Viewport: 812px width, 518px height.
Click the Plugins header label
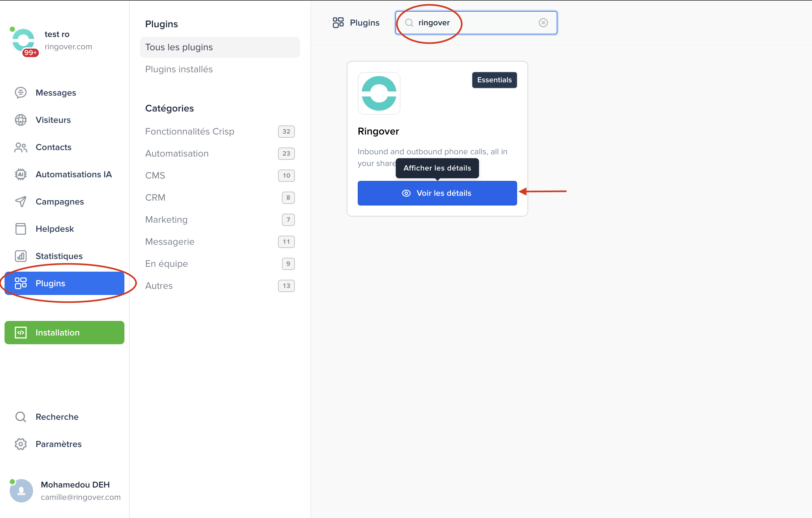365,23
